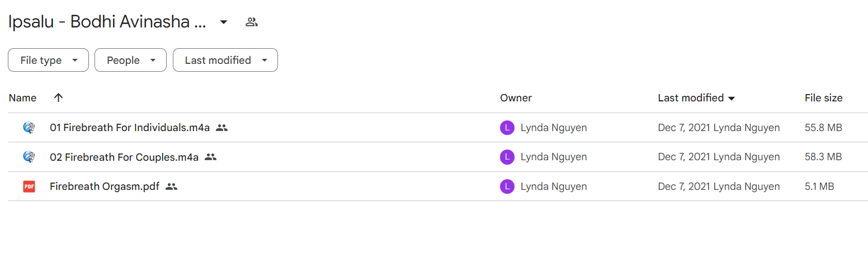Click shared icon next to 02 Firebreath For Couples.m4a
868x256 pixels.
tap(210, 157)
